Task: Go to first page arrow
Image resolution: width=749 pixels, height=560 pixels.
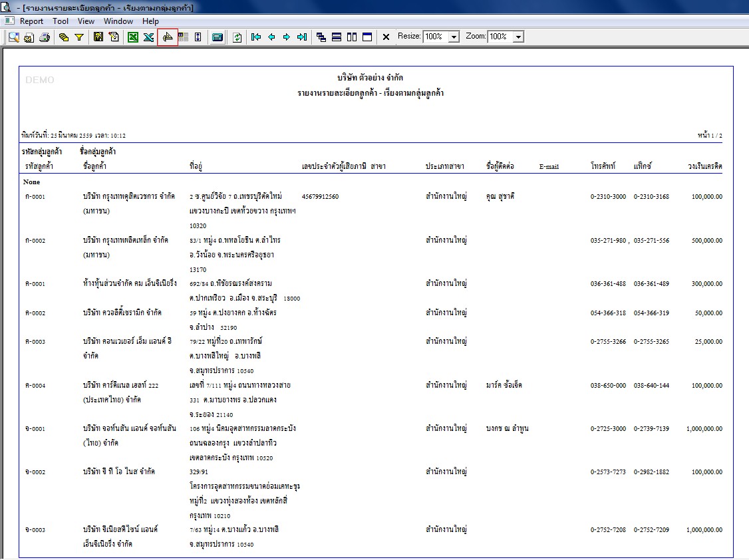Action: click(256, 37)
